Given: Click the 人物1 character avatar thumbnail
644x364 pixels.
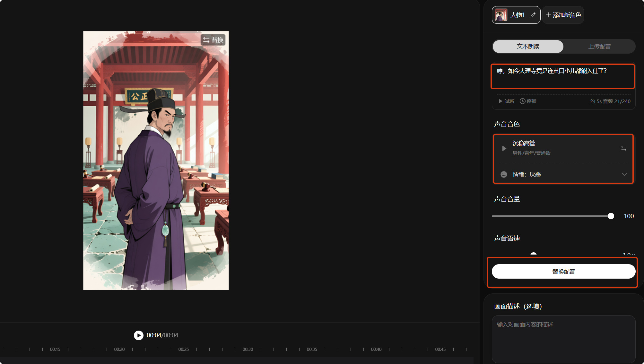Looking at the screenshot, I should (x=501, y=15).
